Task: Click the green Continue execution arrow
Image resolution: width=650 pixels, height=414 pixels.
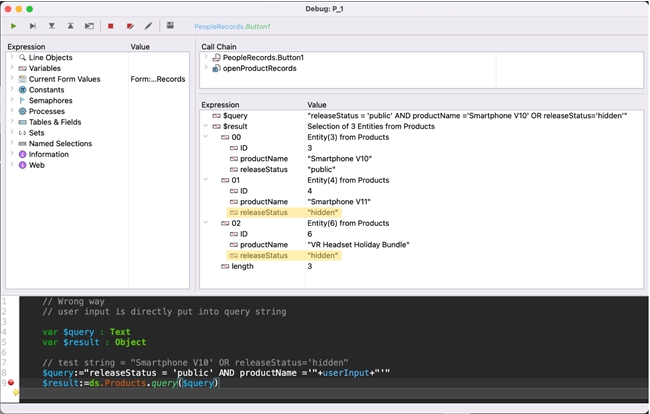Action: (14, 25)
